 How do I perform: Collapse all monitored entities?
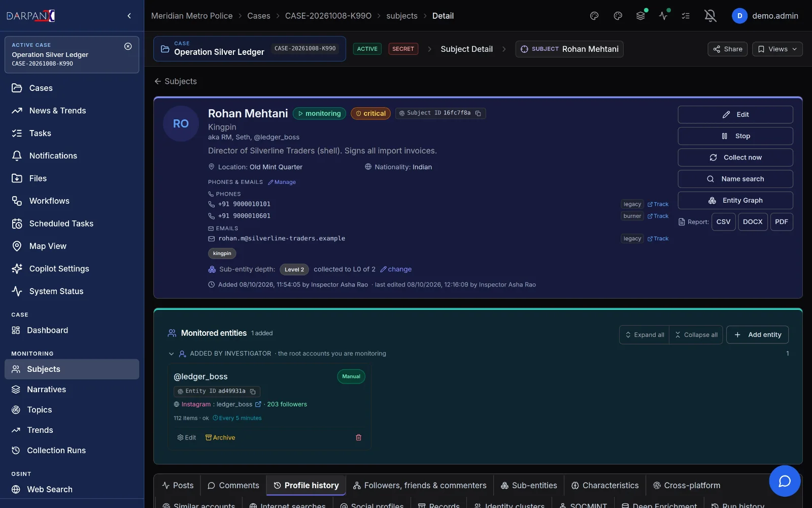coord(696,335)
